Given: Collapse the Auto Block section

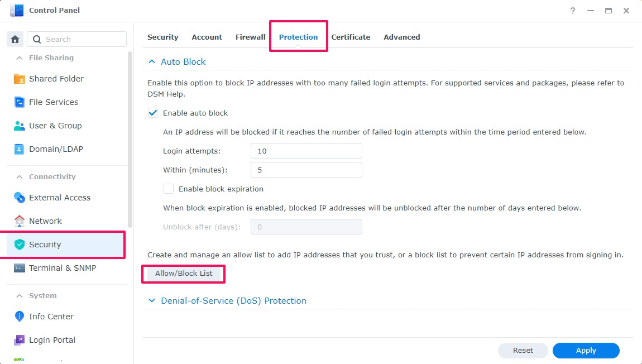Looking at the screenshot, I should [151, 62].
